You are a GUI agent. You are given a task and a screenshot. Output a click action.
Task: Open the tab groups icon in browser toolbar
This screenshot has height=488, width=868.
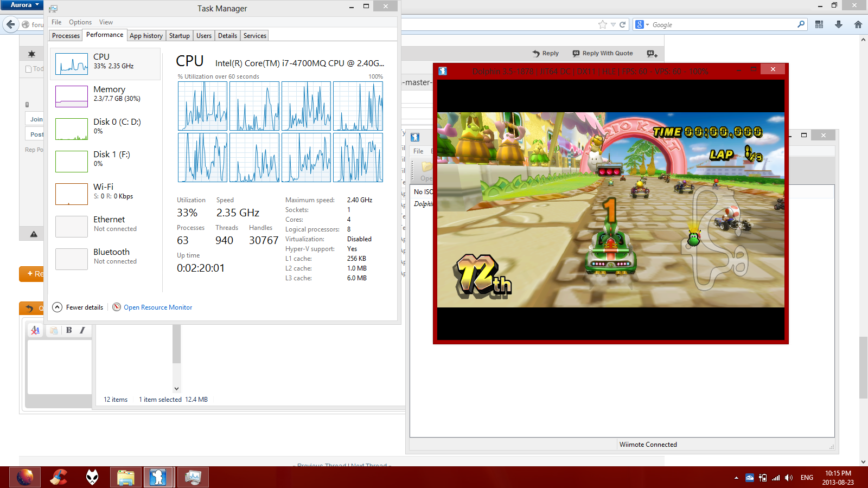(819, 24)
